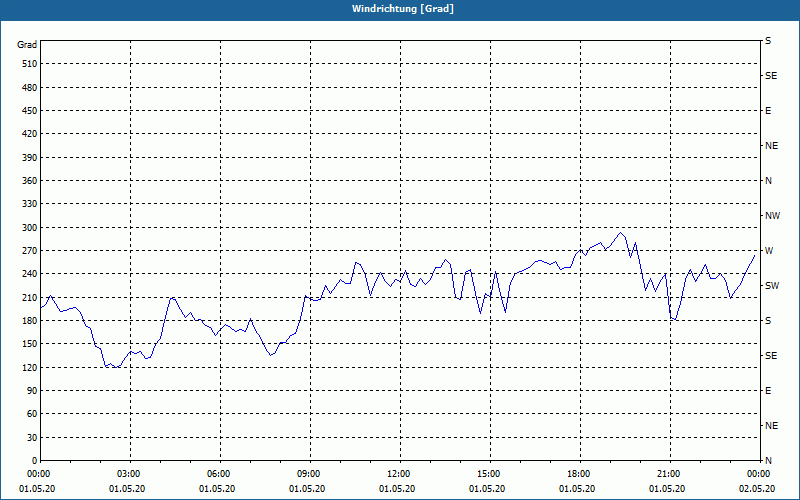Select the 360 degree axis label
The width and height of the screenshot is (800, 500).
30,181
